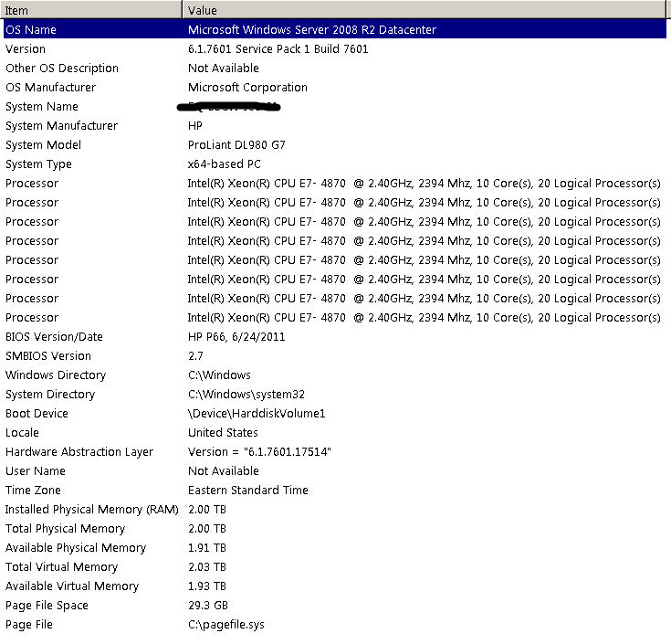
Task: Select the System Model label
Action: (x=43, y=144)
